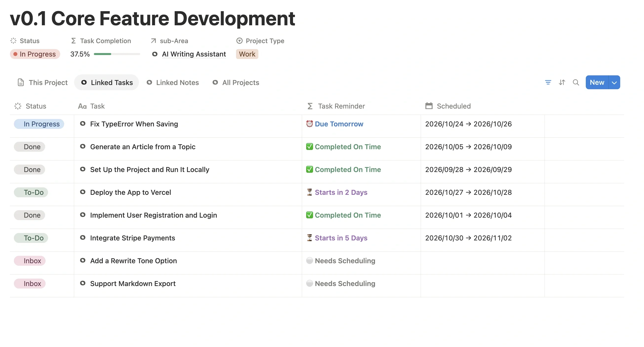Image resolution: width=644 pixels, height=347 pixels.
Task: Click the New button
Action: (x=597, y=82)
